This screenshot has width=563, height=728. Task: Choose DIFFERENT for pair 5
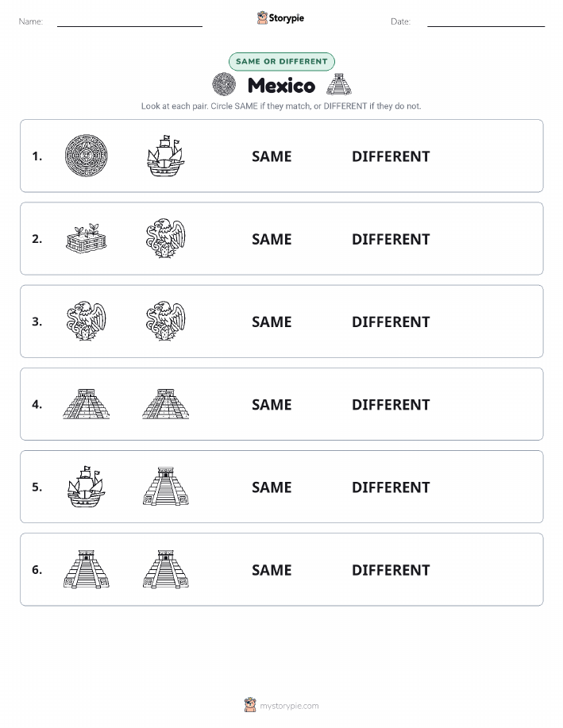pos(391,487)
